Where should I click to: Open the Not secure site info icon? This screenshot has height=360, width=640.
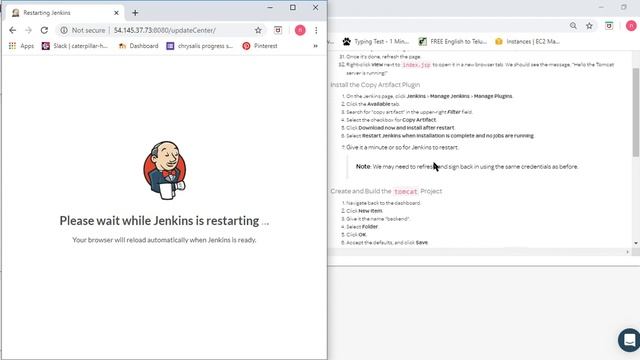coord(64,30)
